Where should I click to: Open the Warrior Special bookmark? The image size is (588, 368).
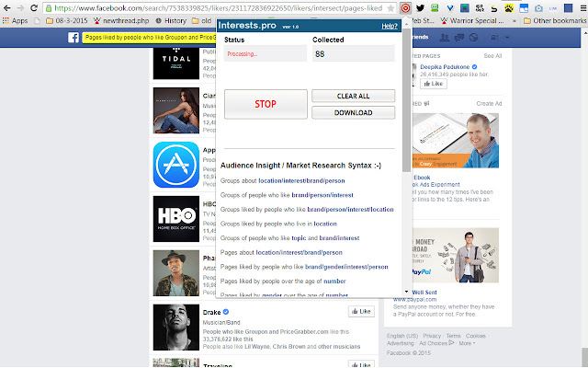pyautogui.click(x=472, y=20)
